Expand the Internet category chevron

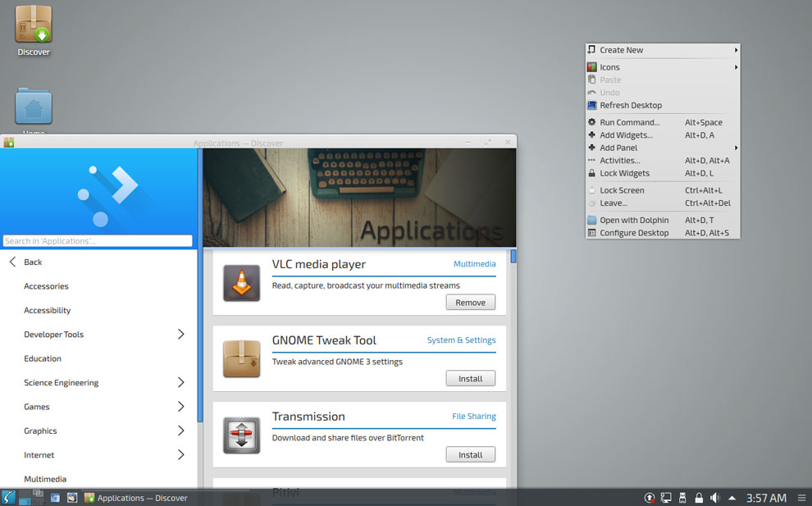tap(180, 454)
